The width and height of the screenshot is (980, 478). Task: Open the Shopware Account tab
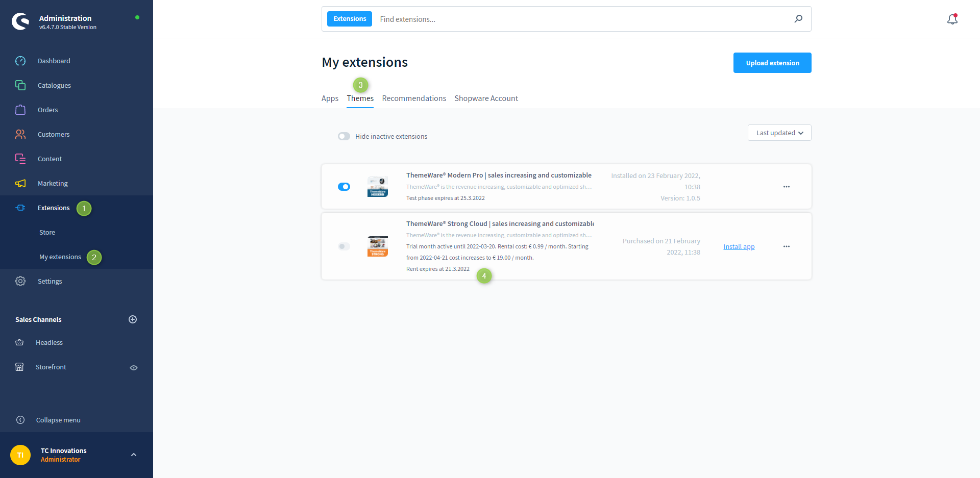[x=486, y=98]
